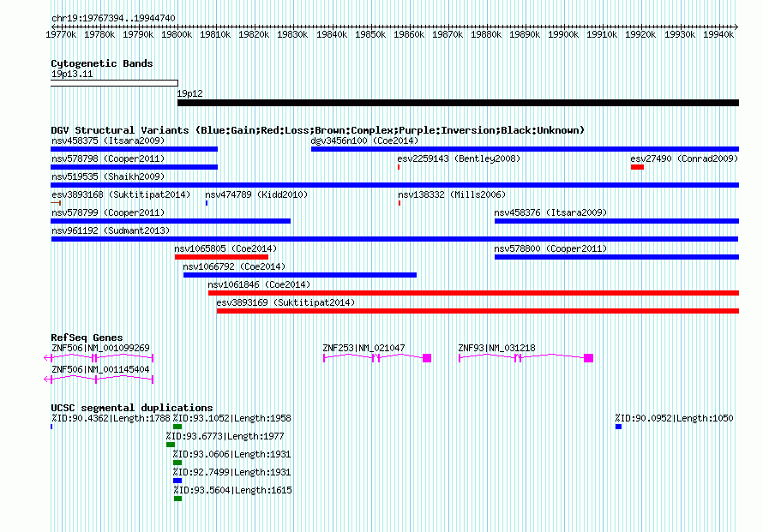Click the ZNF506|NM_001145404 gene label
This screenshot has width=763, height=532.
pos(100,369)
